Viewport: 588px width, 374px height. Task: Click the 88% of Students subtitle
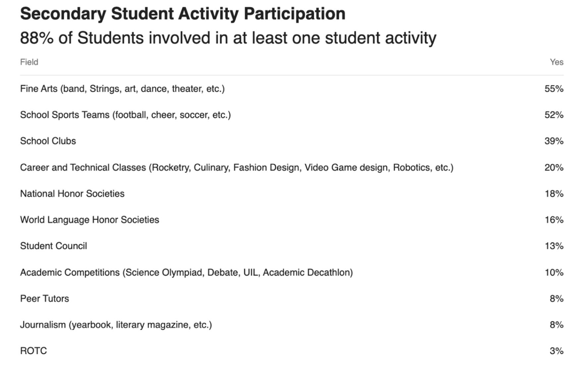228,38
